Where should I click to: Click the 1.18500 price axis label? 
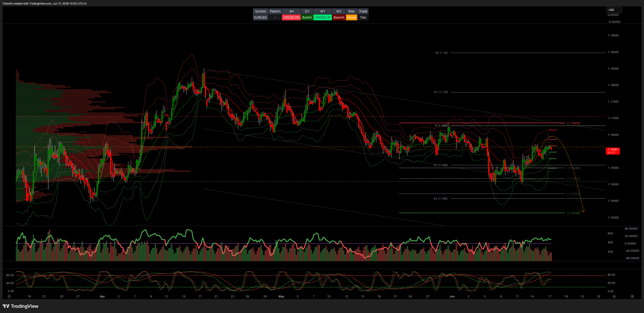tap(613, 68)
